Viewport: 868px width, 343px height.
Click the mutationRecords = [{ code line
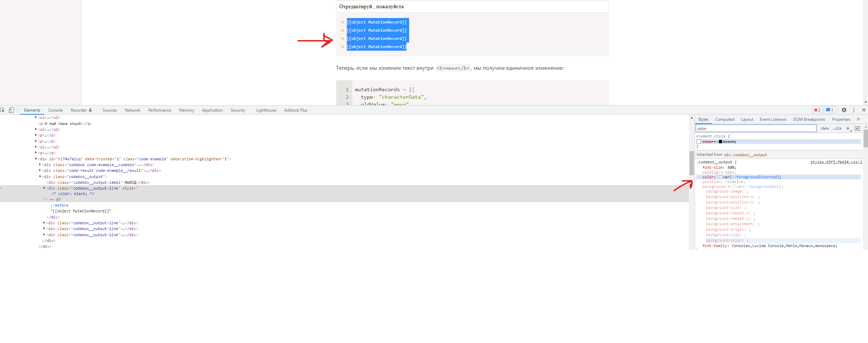point(385,89)
